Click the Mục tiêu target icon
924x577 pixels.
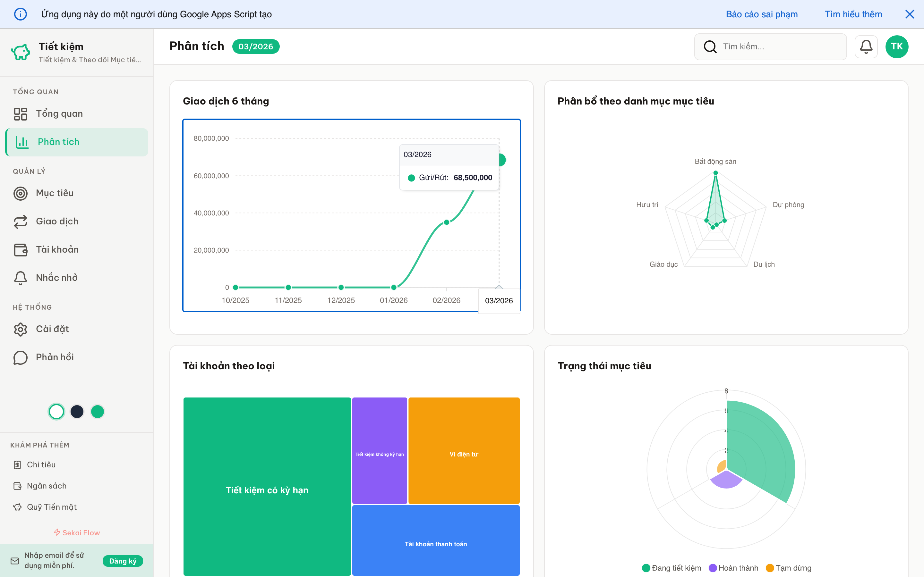coord(21,194)
